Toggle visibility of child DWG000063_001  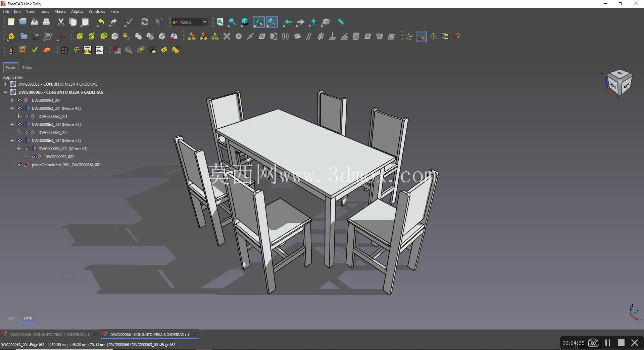(x=27, y=116)
